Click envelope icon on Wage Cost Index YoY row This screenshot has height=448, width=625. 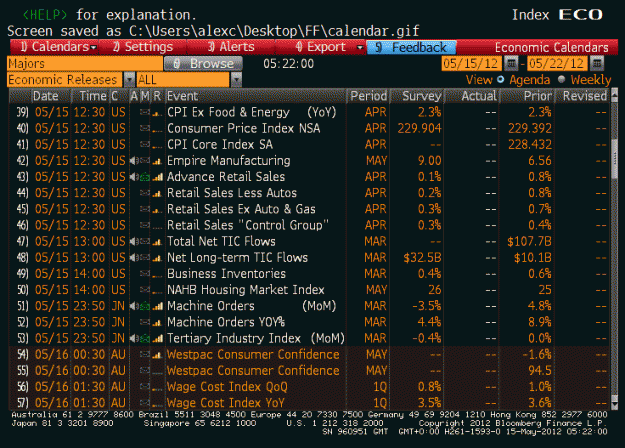point(145,403)
